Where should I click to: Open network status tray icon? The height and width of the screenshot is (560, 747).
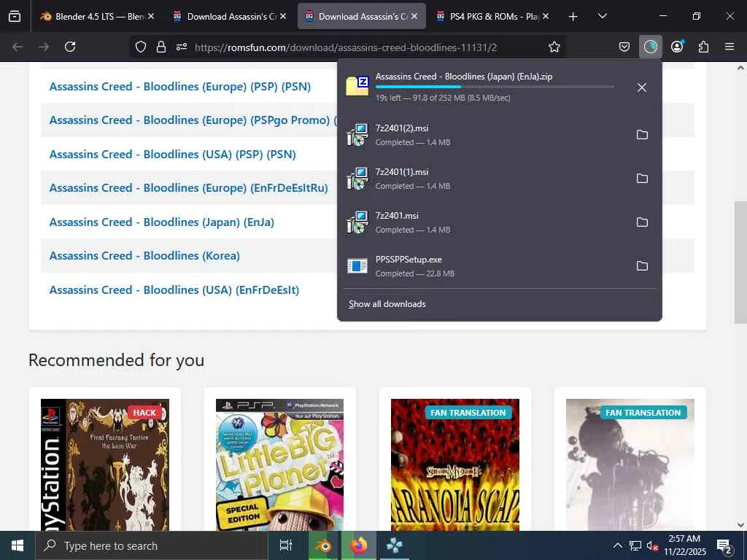coord(635,545)
